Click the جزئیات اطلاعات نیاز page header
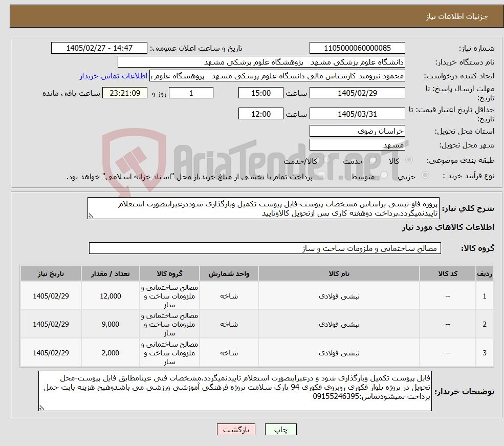 (457, 16)
